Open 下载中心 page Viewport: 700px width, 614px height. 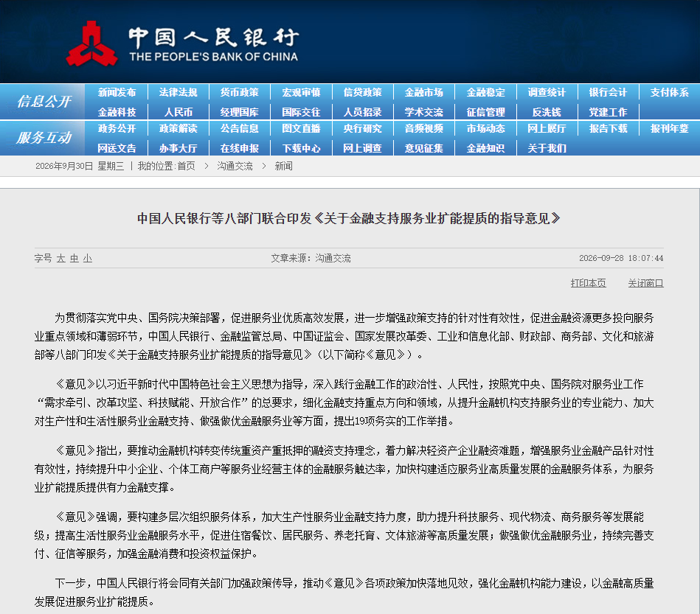301,148
